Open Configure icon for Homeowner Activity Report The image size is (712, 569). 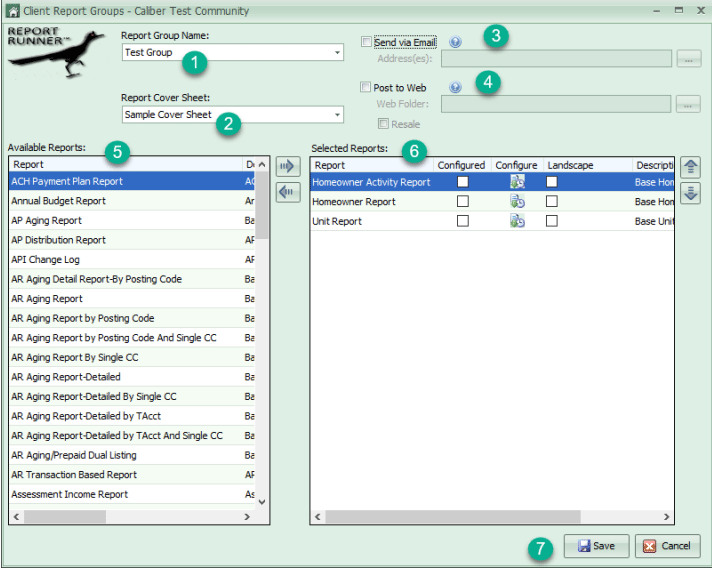coord(517,182)
